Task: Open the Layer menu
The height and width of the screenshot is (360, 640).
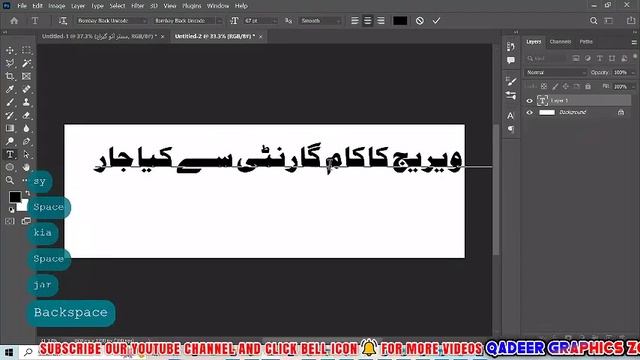Action: tap(78, 6)
